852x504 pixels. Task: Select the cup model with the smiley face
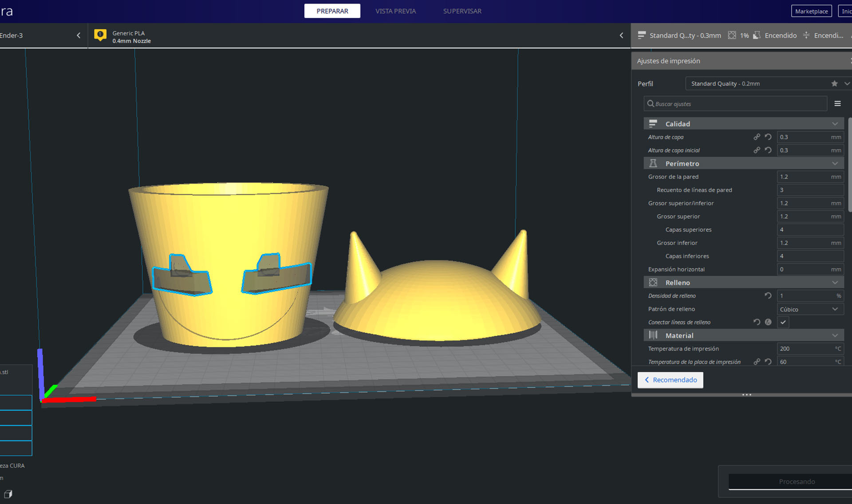coord(229,264)
